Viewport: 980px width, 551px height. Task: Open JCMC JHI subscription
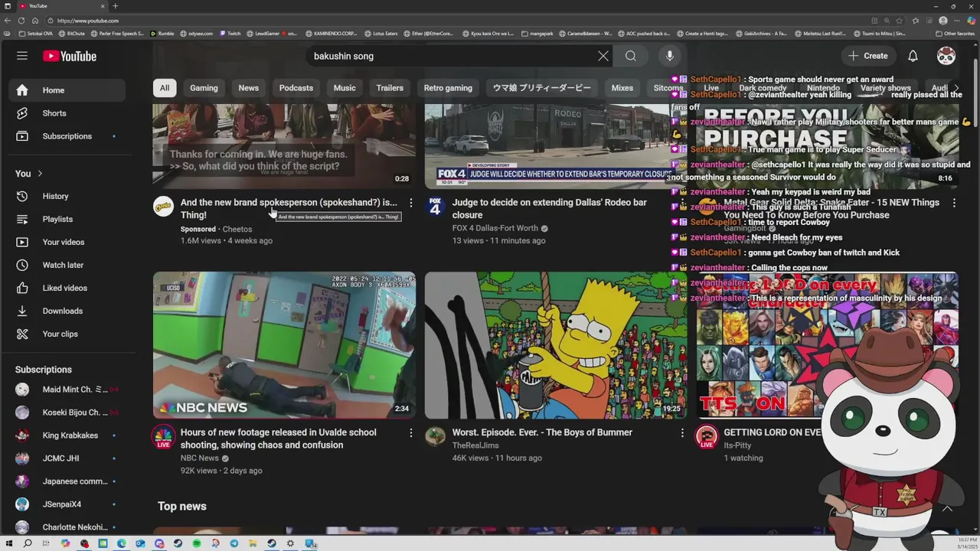(67, 458)
